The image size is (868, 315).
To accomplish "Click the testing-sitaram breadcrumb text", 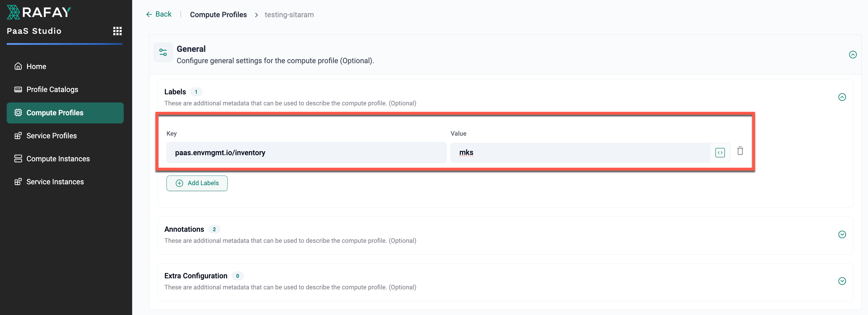I will click(x=289, y=15).
